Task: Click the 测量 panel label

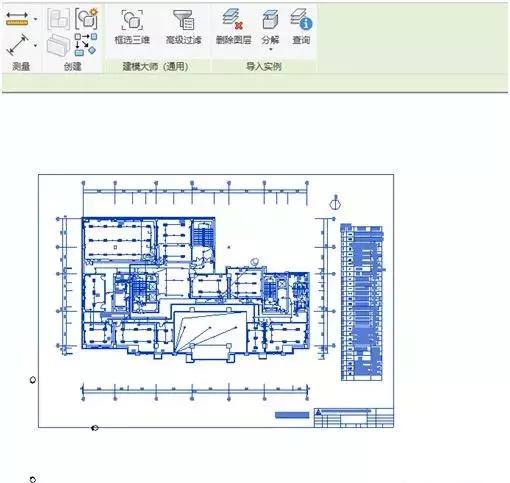Action: pos(21,67)
